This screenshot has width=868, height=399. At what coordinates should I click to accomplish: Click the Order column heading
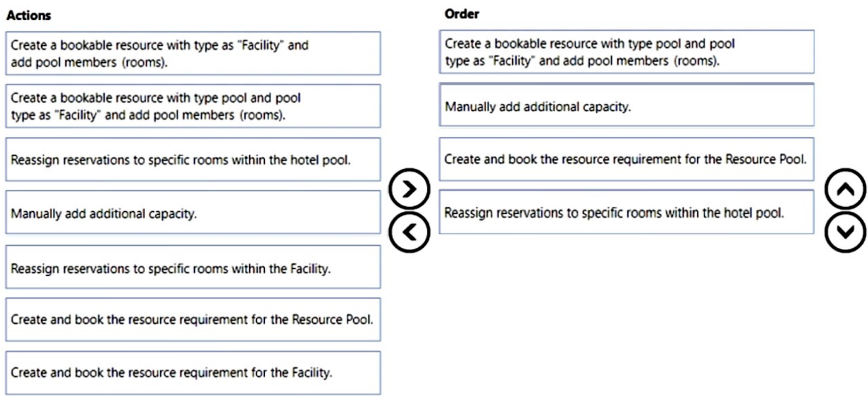pyautogui.click(x=459, y=14)
